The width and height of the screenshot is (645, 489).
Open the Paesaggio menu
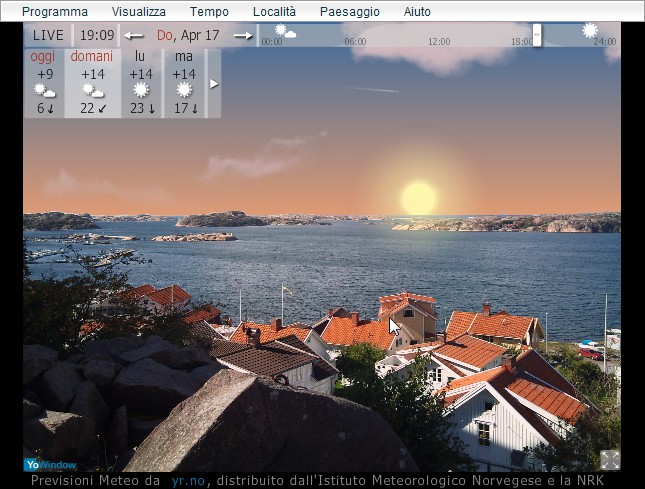tap(350, 12)
